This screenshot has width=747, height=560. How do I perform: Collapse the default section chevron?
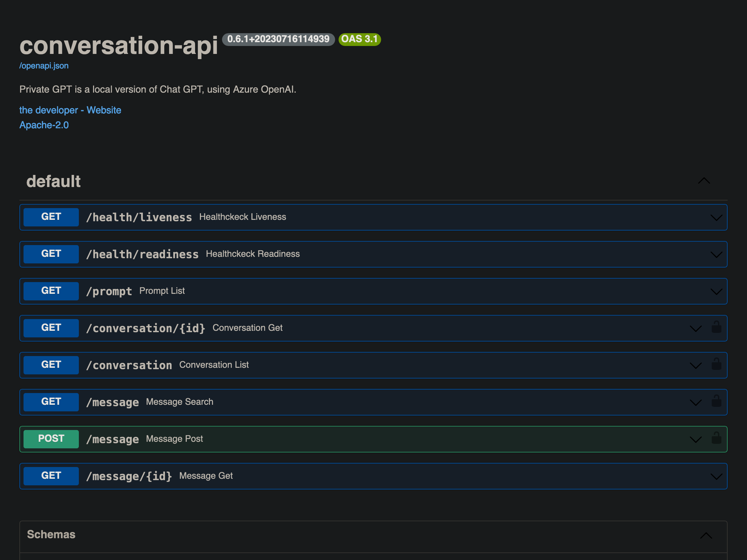tap(704, 181)
